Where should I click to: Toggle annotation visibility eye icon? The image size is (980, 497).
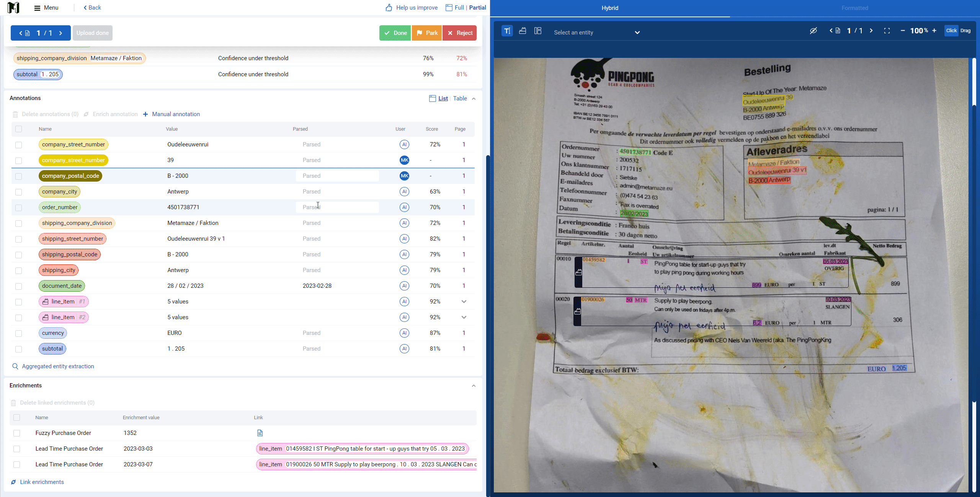(x=813, y=31)
